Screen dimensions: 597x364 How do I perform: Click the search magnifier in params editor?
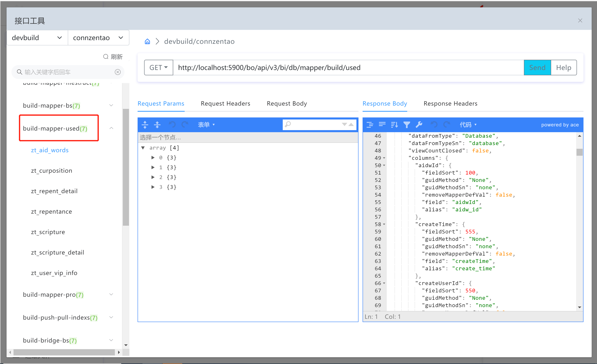[288, 124]
